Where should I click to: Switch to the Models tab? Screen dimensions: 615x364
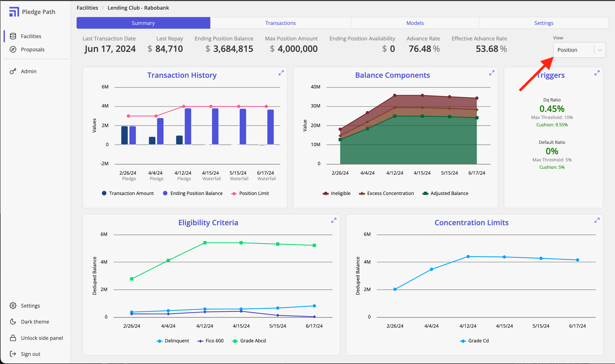click(x=415, y=23)
